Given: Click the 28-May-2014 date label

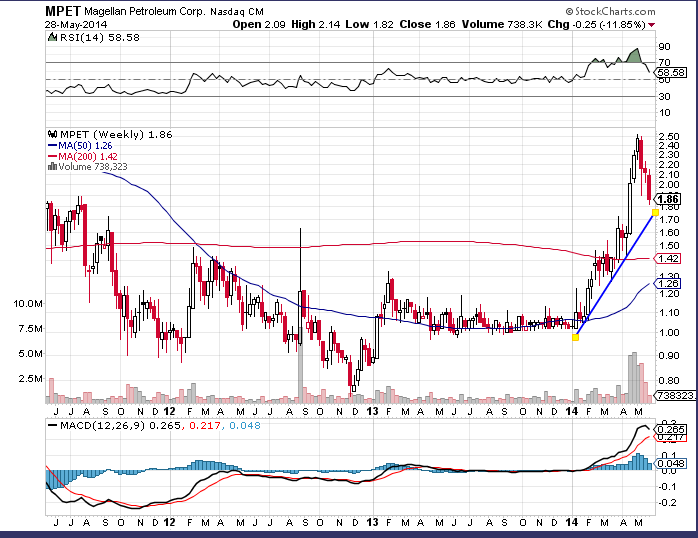Looking at the screenshot, I should coord(76,24).
